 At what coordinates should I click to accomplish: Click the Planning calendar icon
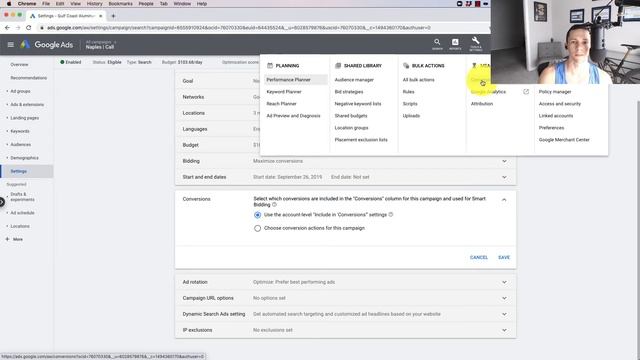[x=270, y=65]
